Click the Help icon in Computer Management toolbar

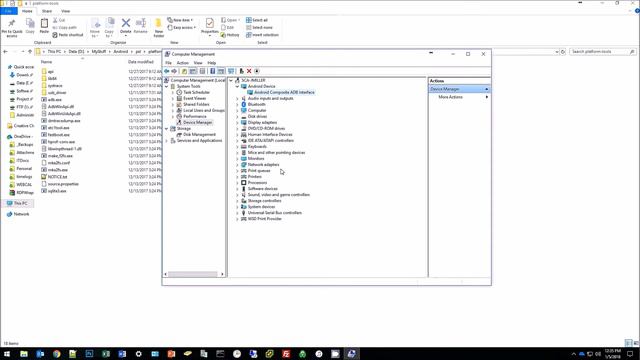point(212,71)
